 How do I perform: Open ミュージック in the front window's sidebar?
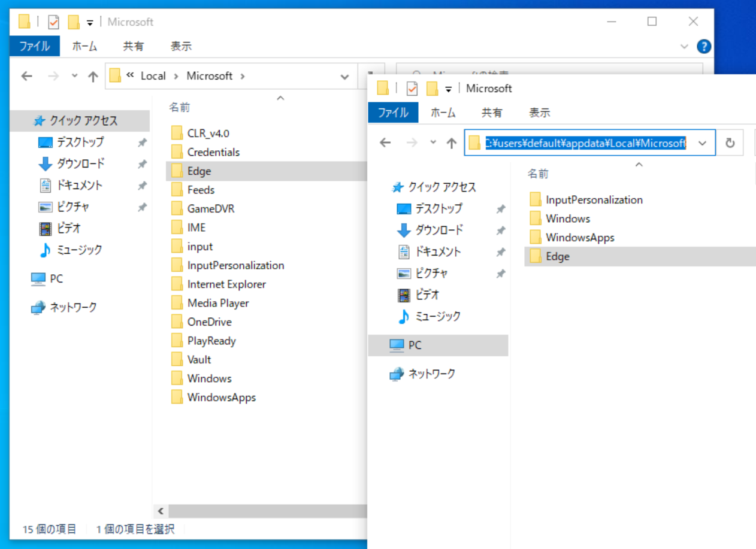439,316
